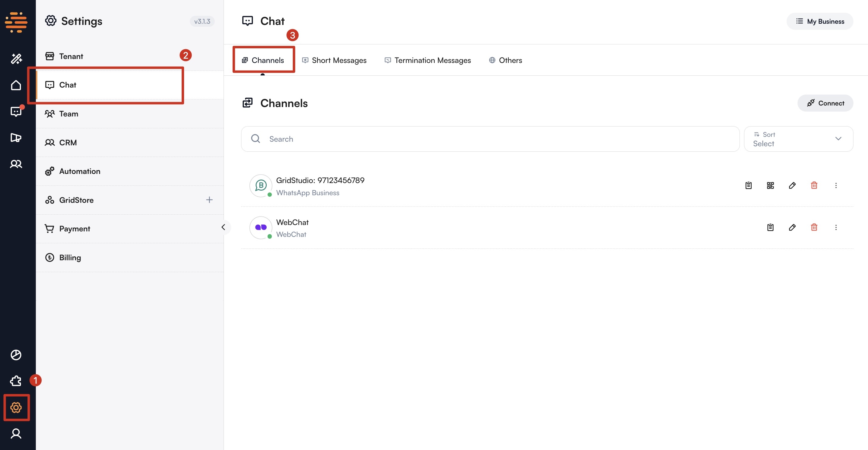Show the QR code for GridStudio channel
The height and width of the screenshot is (450, 868).
(x=770, y=185)
